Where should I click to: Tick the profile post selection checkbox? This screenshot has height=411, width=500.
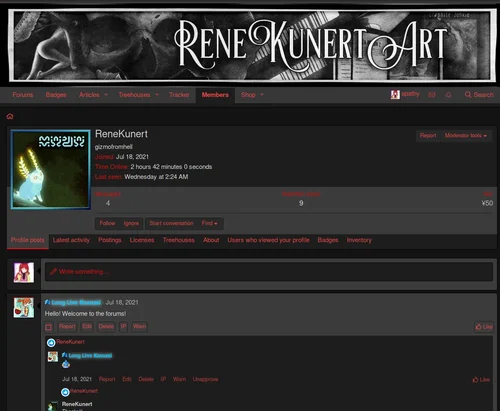point(48,327)
